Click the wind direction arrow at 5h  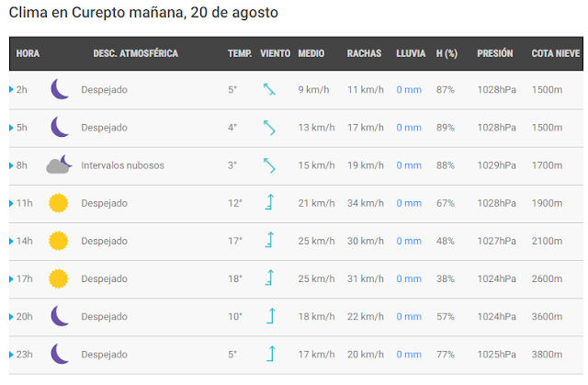269,128
